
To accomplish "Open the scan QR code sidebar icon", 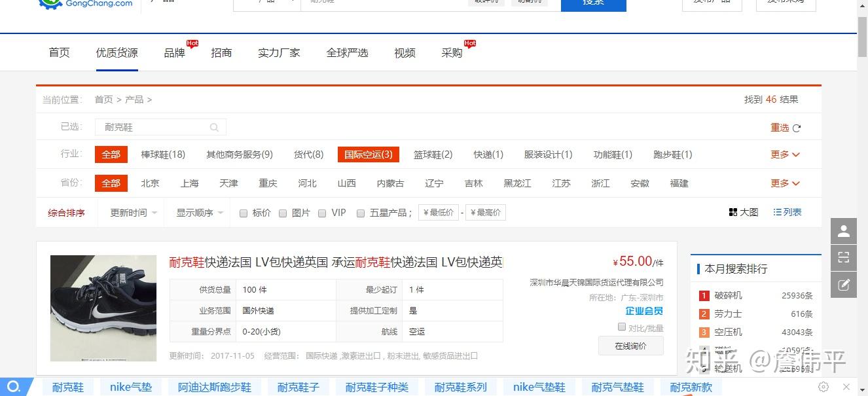I will [x=844, y=258].
